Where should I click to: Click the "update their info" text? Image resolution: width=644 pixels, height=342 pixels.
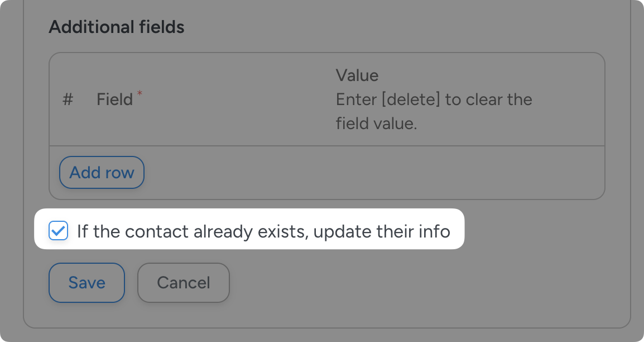(382, 231)
